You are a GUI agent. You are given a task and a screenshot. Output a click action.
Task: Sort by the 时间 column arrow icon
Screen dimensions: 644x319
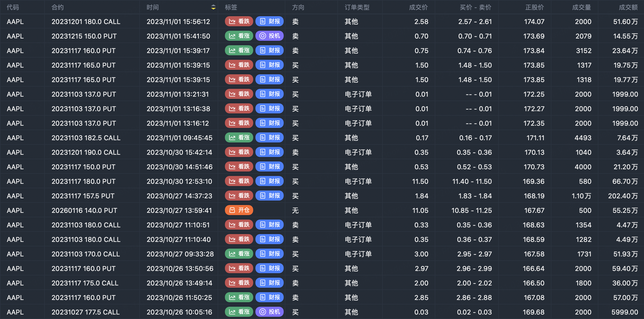click(213, 7)
